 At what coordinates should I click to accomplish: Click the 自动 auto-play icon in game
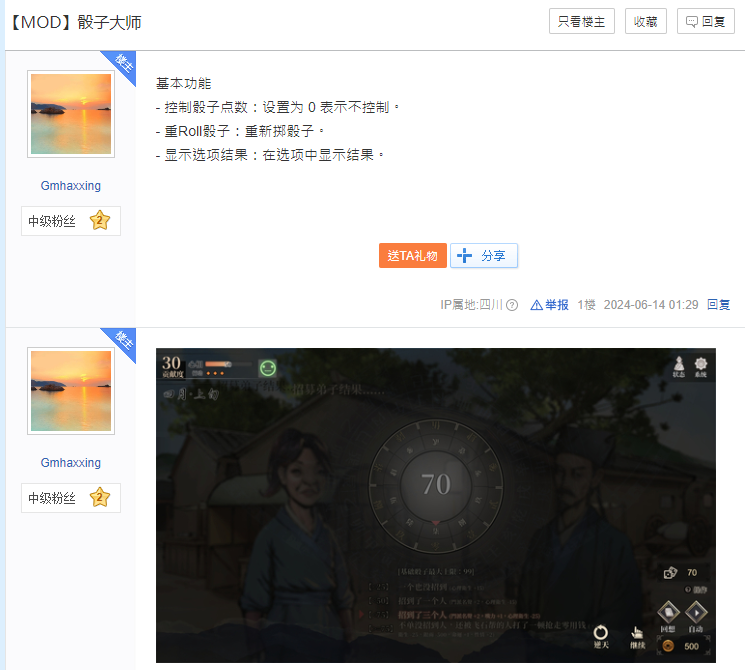click(x=696, y=614)
